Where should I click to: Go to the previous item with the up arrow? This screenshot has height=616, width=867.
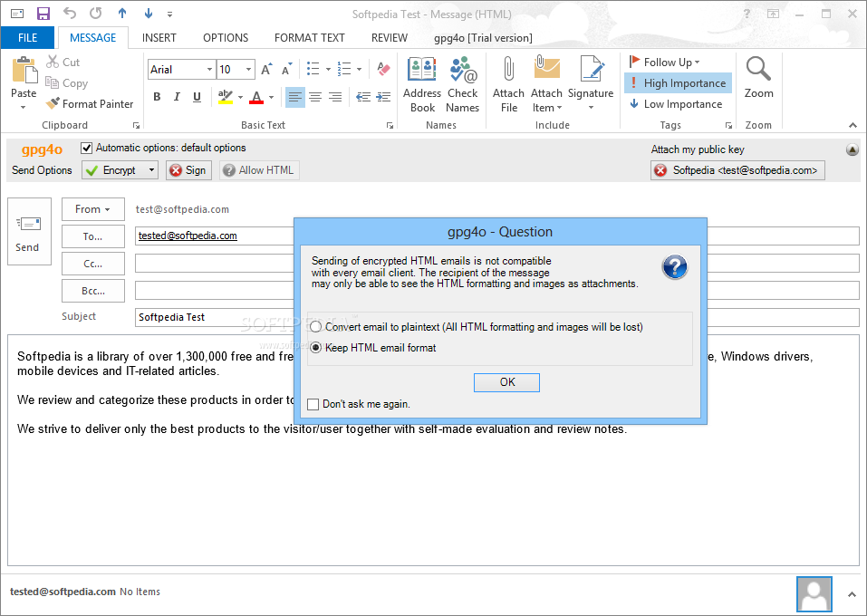(x=122, y=14)
